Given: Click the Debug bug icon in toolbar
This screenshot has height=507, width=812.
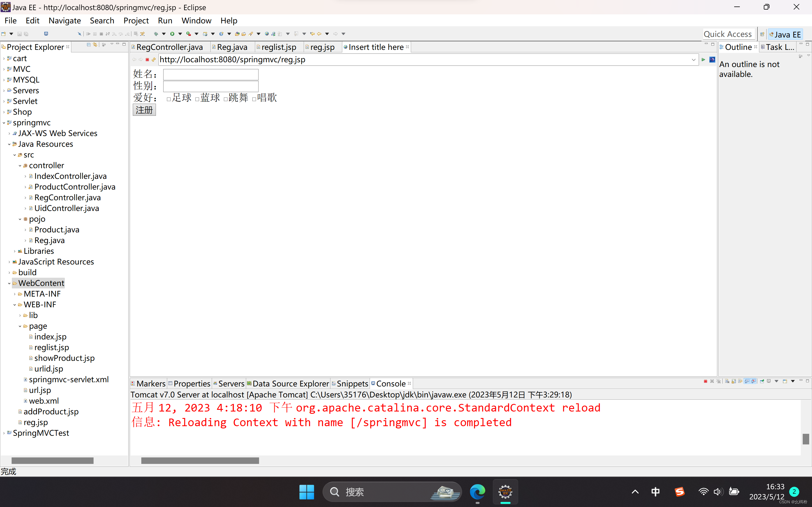Looking at the screenshot, I should pos(156,34).
